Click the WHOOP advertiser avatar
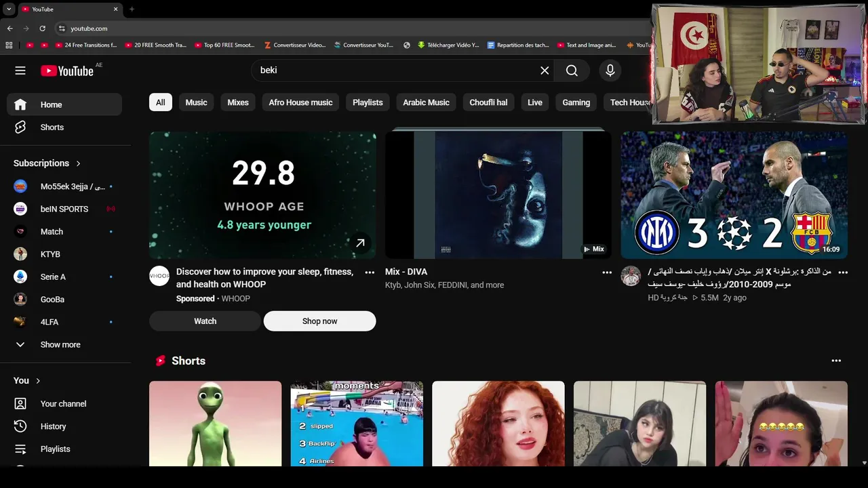This screenshot has width=868, height=488. coord(159,276)
